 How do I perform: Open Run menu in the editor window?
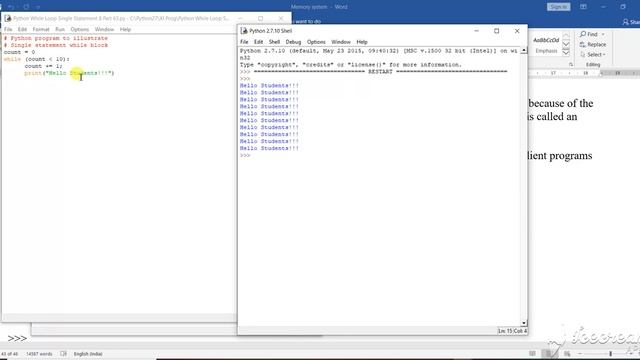[x=60, y=29]
